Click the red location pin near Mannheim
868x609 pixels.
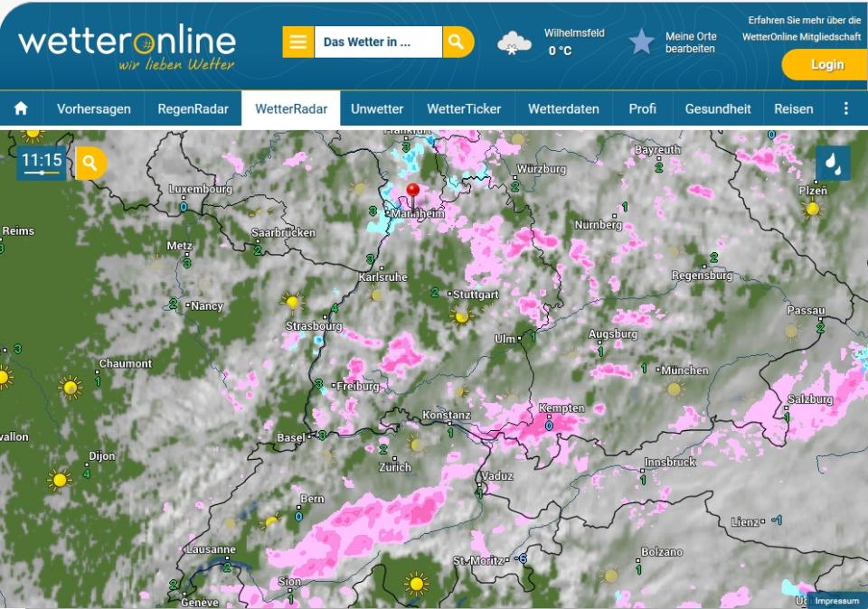point(413,192)
